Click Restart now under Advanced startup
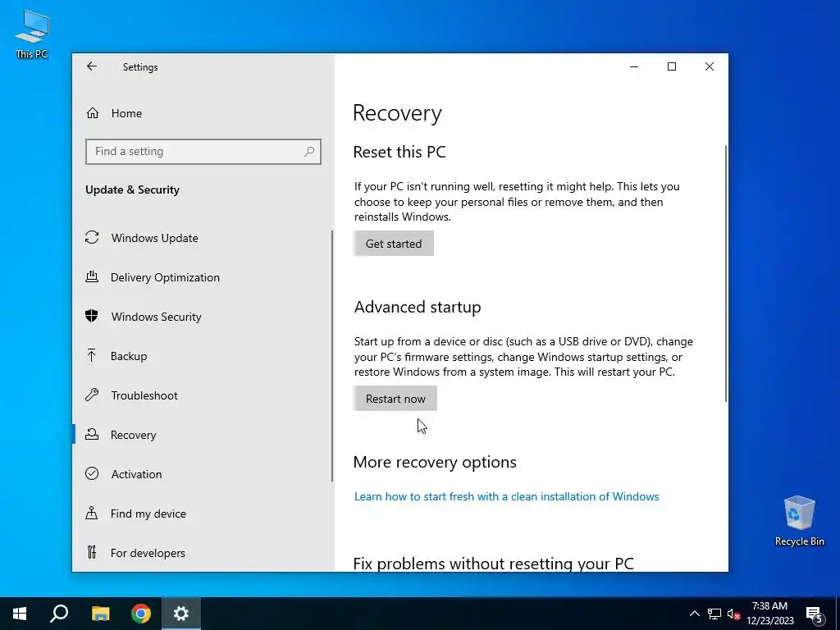This screenshot has height=630, width=840. click(x=395, y=399)
